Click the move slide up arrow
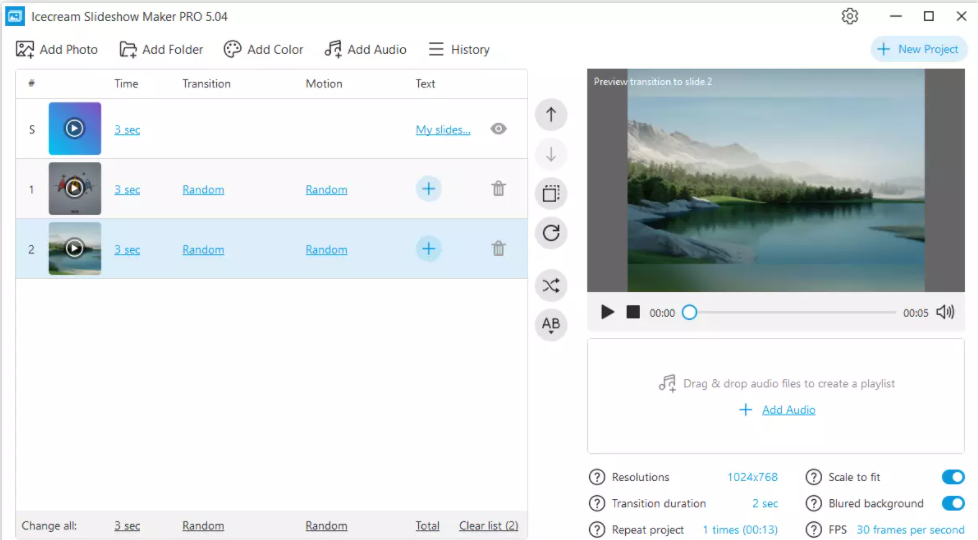 point(551,114)
